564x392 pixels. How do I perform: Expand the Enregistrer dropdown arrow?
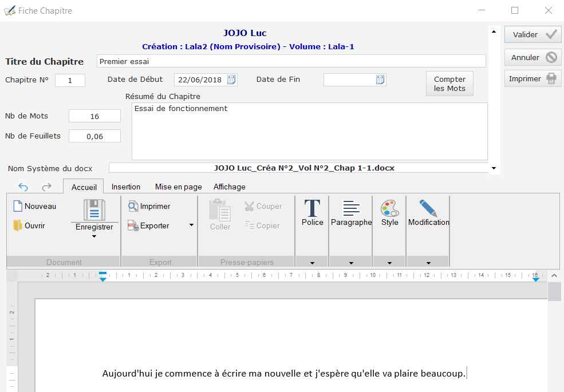[94, 236]
